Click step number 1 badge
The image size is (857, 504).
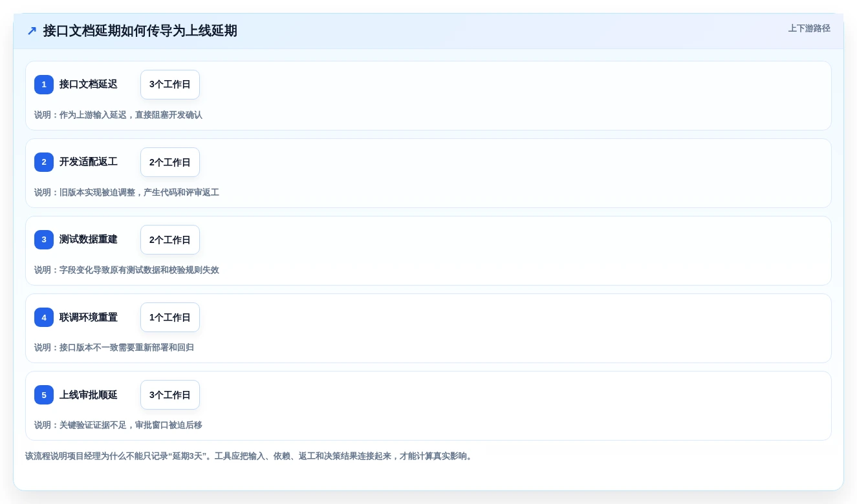(44, 85)
